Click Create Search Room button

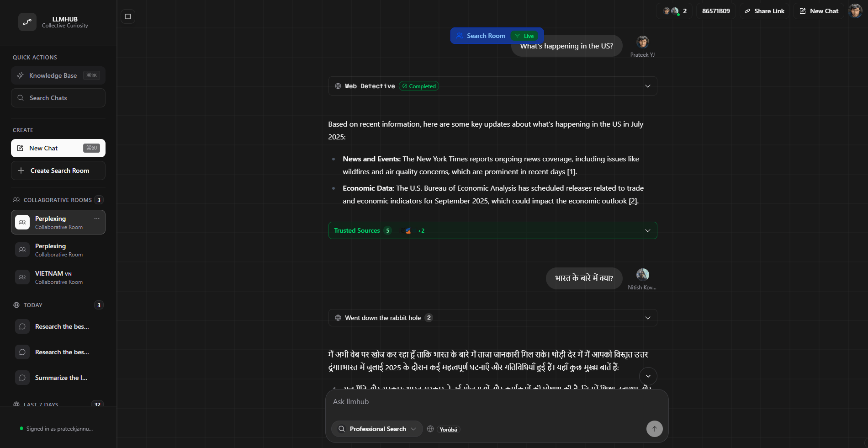tap(58, 171)
